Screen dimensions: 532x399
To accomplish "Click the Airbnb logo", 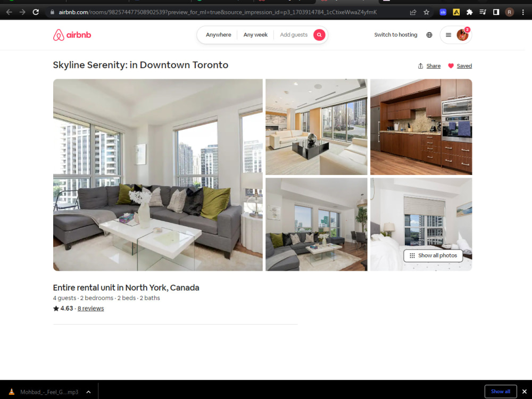I will 72,35.
